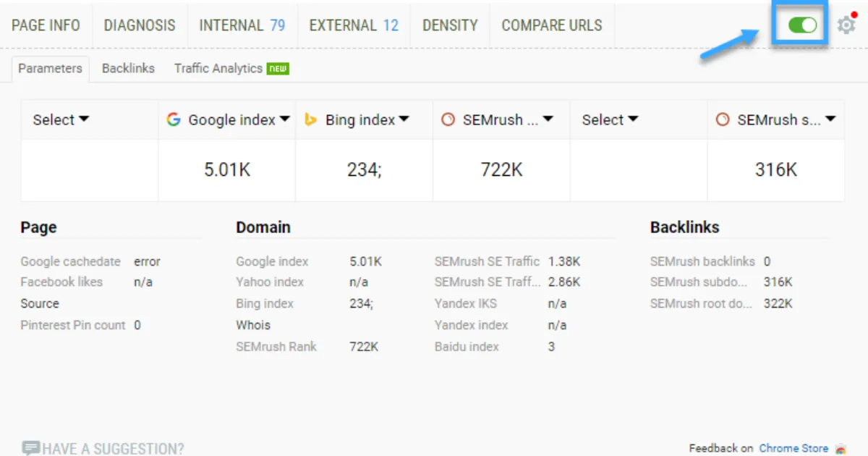Expand the SEMrush dropdown above 316K
Image resolution: width=868 pixels, height=456 pixels.
tap(776, 120)
